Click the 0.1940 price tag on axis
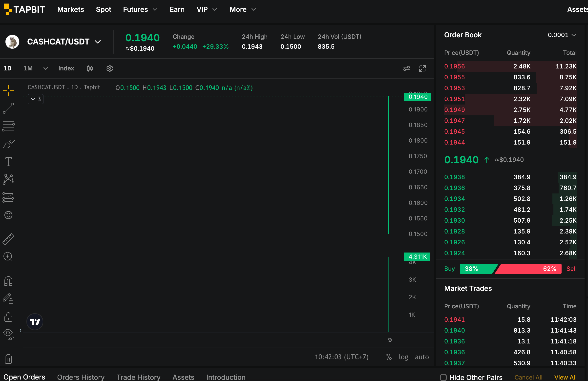588x381 pixels. coord(417,97)
